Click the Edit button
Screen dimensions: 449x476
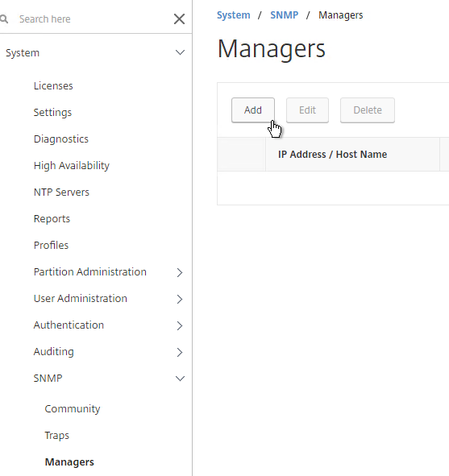click(x=307, y=110)
